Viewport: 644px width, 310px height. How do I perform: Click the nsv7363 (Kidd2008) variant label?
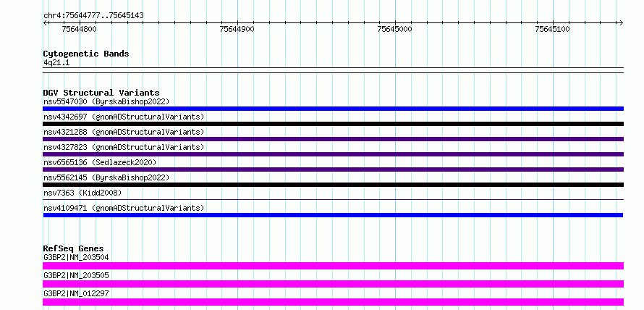tap(82, 193)
